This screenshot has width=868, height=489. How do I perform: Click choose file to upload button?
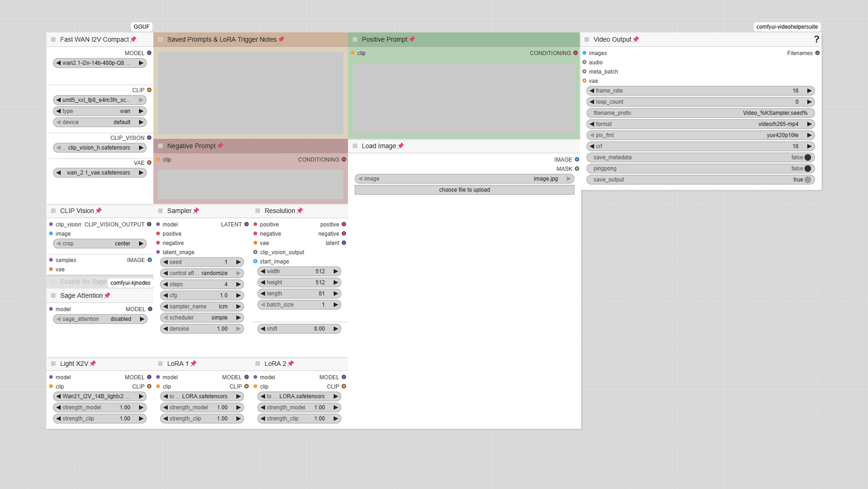464,190
